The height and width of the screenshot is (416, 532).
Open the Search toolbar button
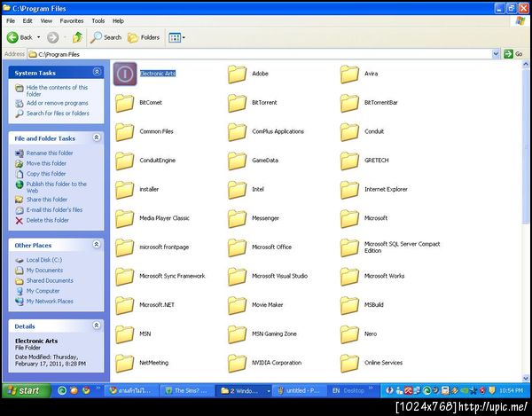tap(106, 37)
